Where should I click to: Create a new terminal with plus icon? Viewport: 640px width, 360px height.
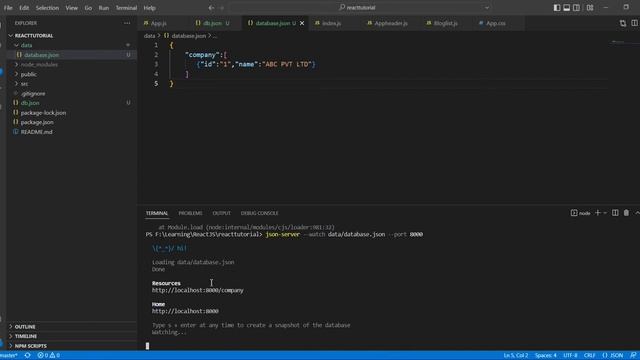(598, 213)
